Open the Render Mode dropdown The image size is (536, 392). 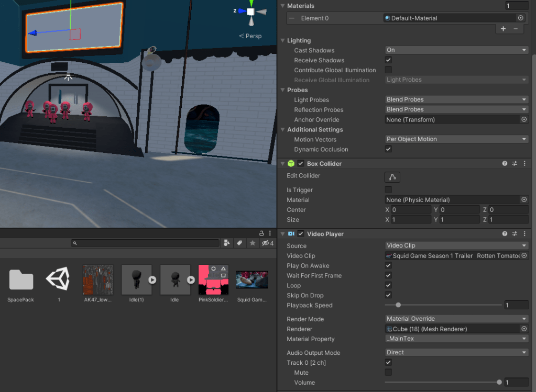coord(456,319)
